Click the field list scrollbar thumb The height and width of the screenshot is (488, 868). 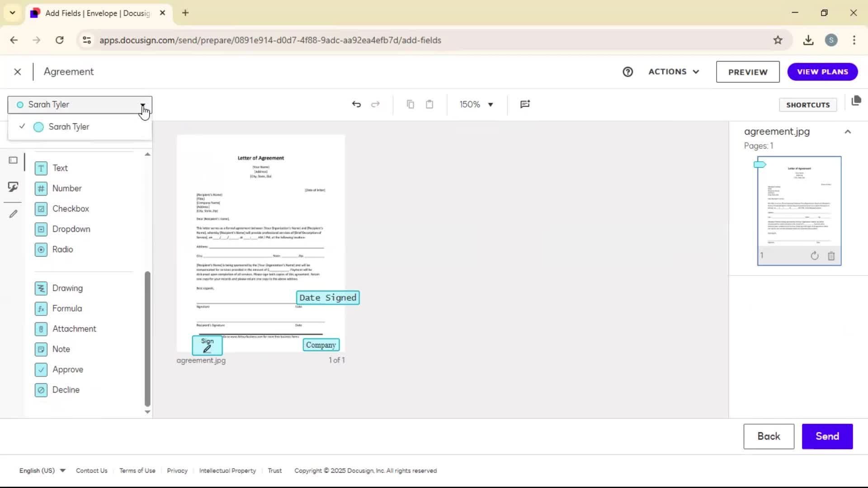147,339
